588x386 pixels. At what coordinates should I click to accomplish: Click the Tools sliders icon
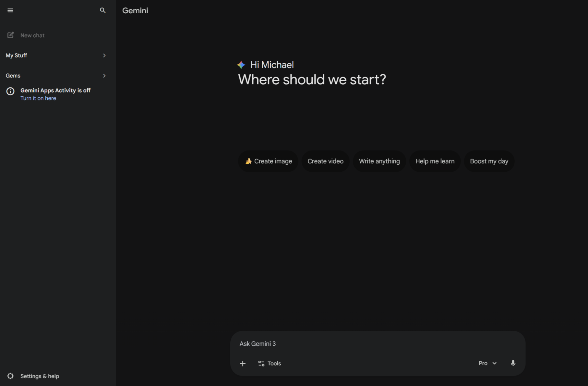click(261, 363)
